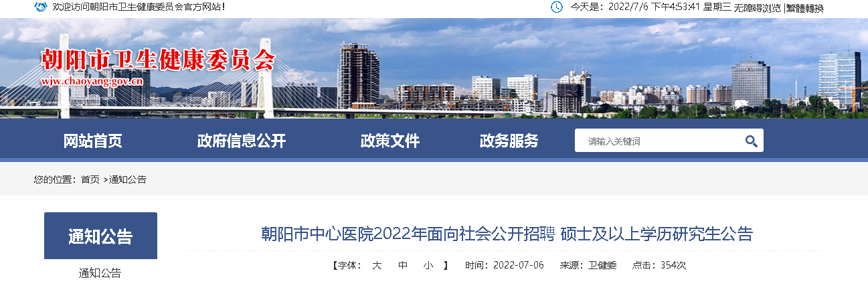This screenshot has height=304, width=868.
Task: Click the 朝阳市卫生健康委员会 site logo
Action: pos(158,60)
